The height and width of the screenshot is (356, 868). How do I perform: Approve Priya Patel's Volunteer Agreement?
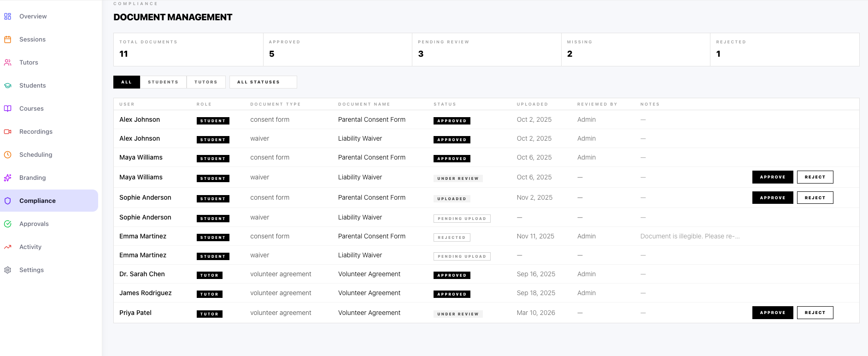772,313
